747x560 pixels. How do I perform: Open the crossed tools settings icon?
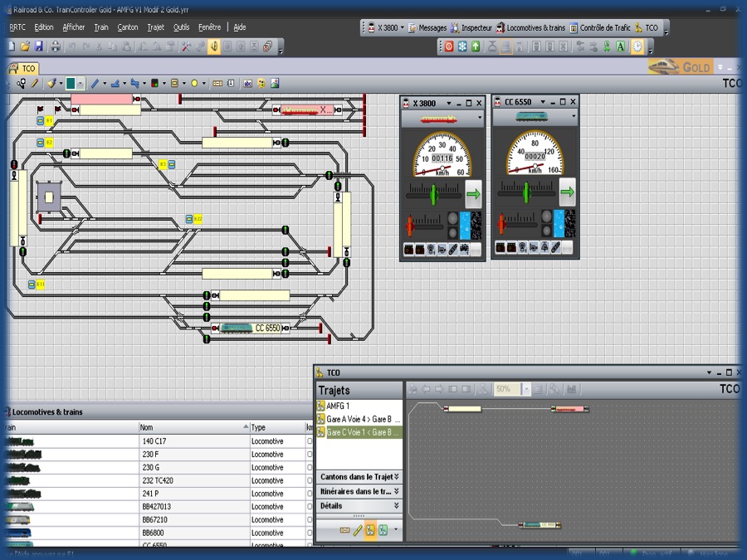[x=186, y=46]
